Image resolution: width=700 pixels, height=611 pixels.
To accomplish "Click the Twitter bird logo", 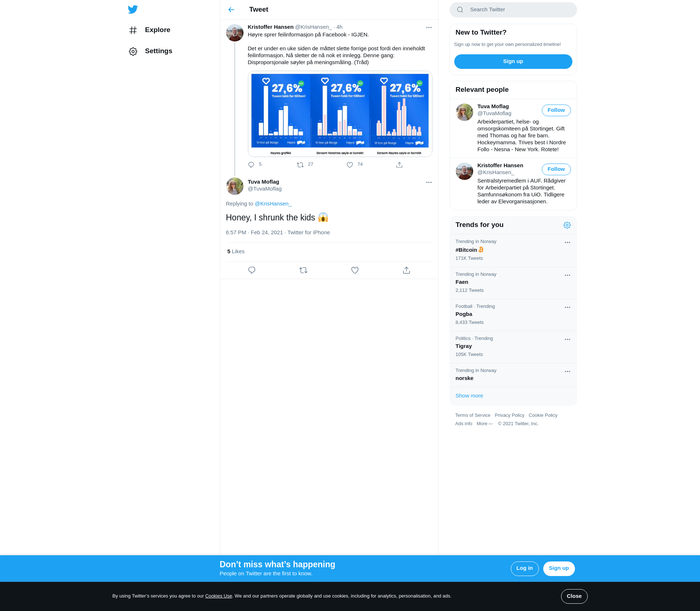I will (133, 9).
